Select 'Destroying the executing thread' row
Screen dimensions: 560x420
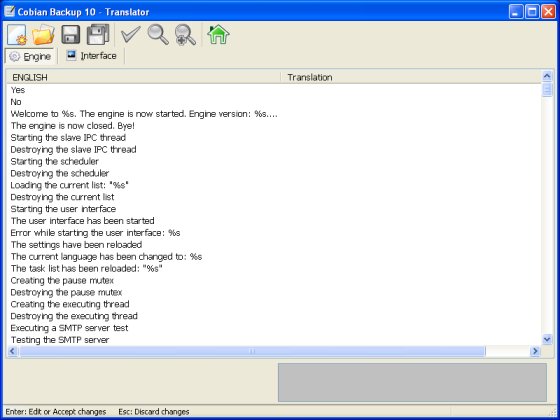(274, 316)
